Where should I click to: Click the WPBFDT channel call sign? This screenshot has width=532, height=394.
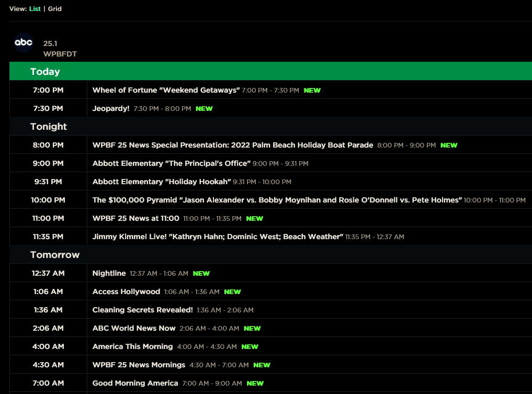click(x=60, y=54)
